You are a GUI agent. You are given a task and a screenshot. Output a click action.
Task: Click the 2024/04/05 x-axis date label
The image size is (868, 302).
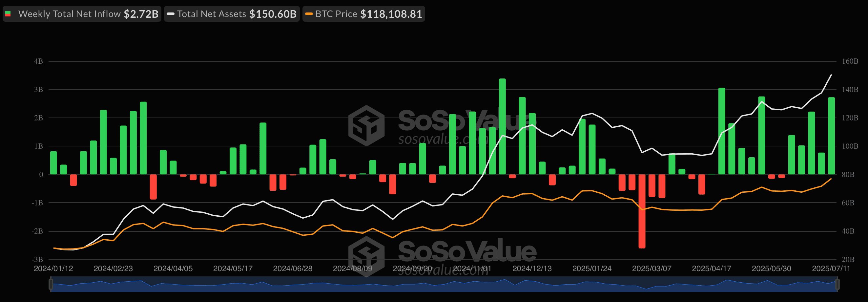point(173,269)
